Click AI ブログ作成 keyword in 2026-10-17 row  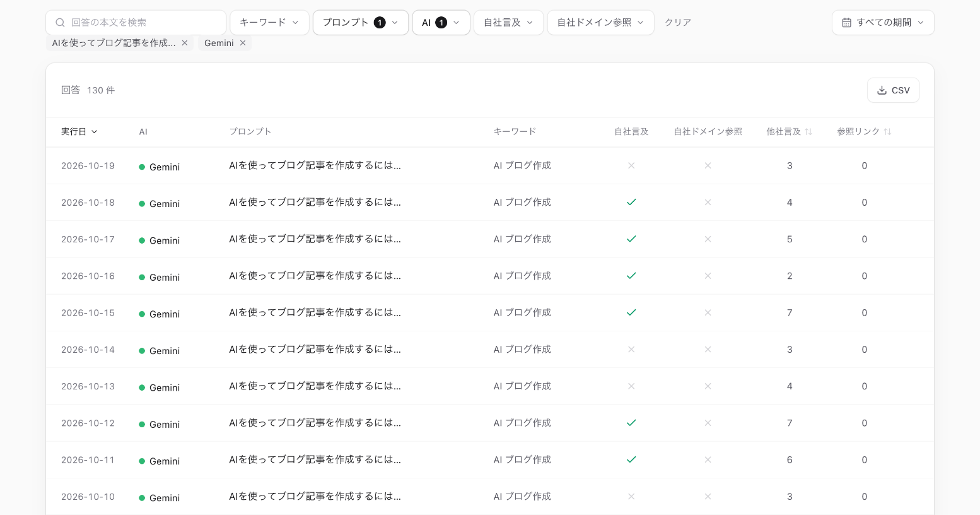522,239
